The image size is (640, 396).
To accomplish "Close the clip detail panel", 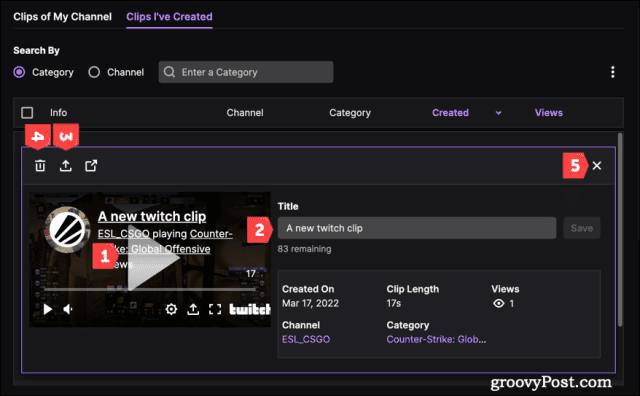I will 597,165.
